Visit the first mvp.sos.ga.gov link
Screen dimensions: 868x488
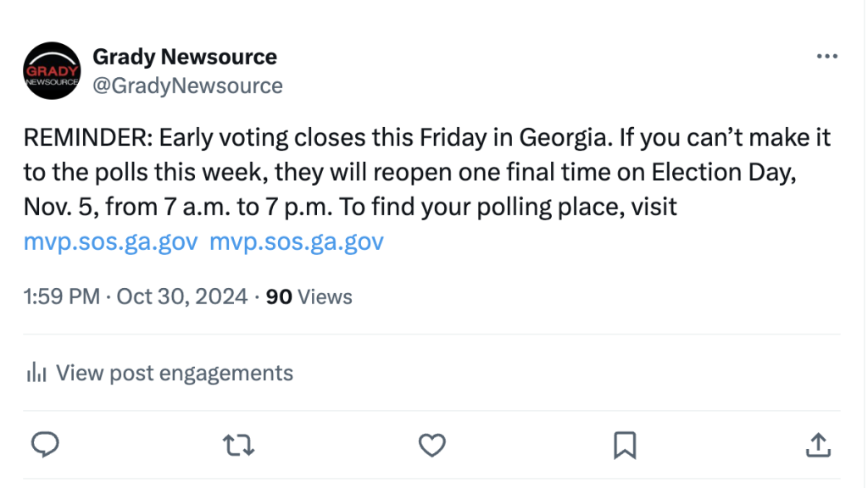[110, 242]
